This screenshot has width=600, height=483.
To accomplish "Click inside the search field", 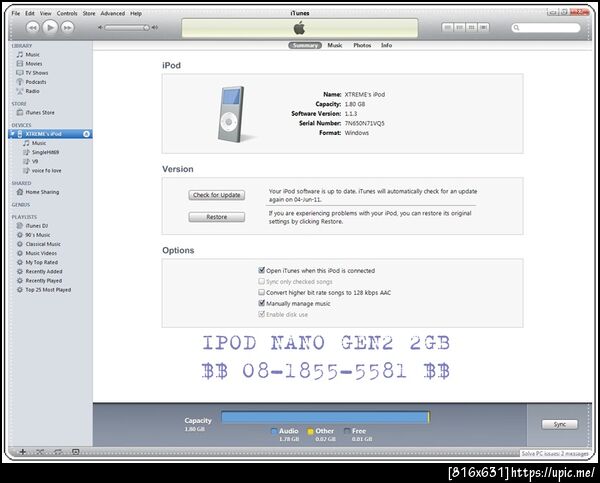I will pos(546,28).
